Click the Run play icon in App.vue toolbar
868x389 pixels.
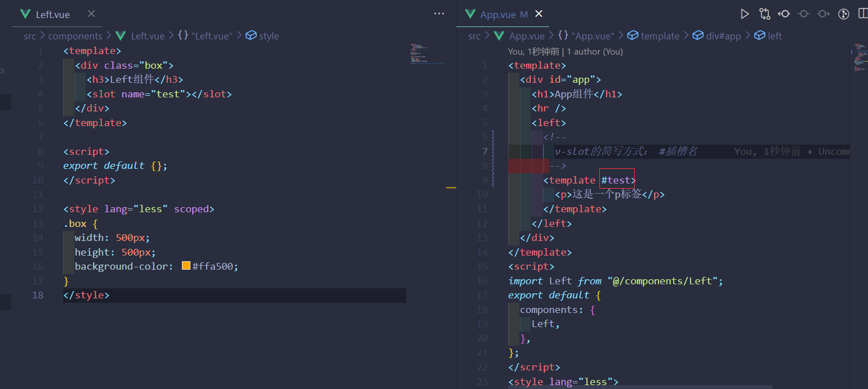point(745,14)
